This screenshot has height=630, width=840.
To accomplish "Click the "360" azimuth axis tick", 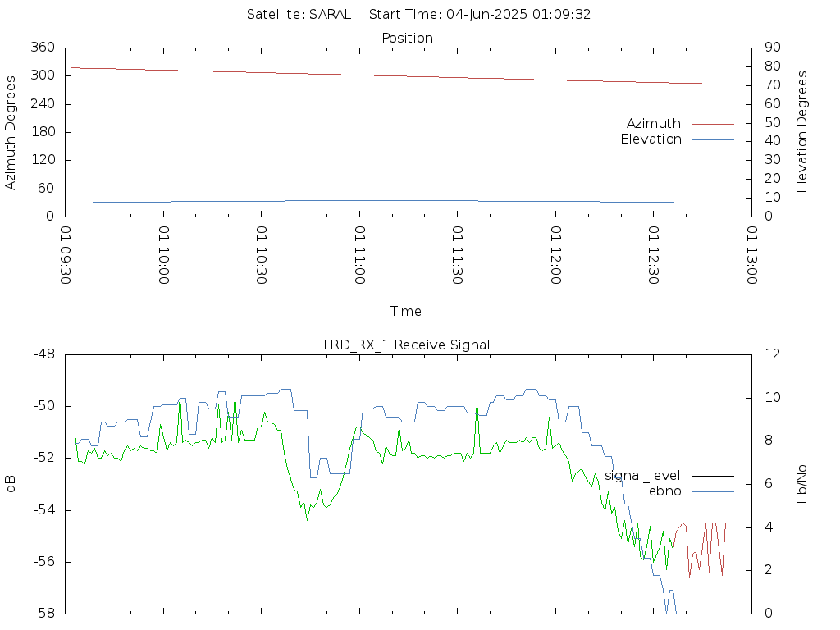I will click(43, 47).
